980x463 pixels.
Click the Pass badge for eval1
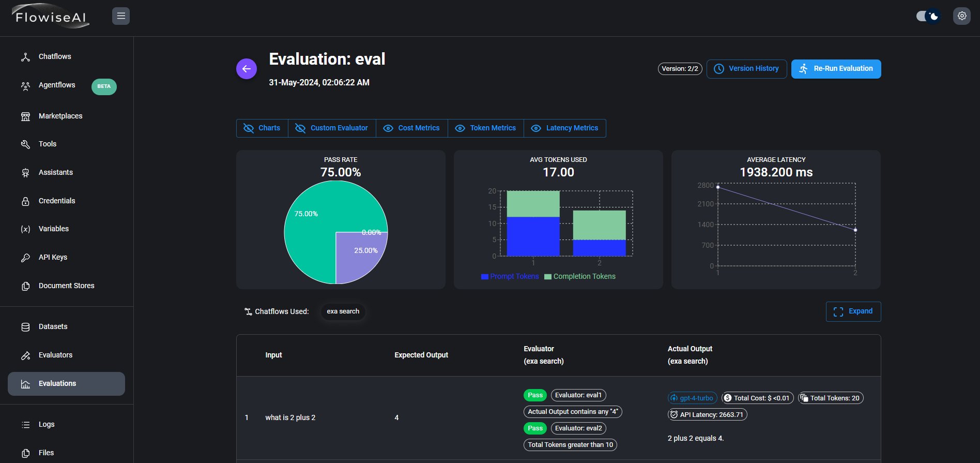click(x=535, y=395)
